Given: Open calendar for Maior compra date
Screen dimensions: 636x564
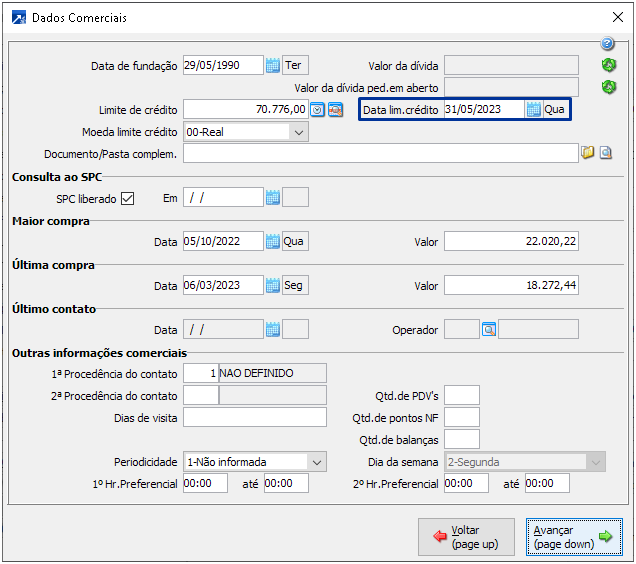Looking at the screenshot, I should tap(272, 241).
